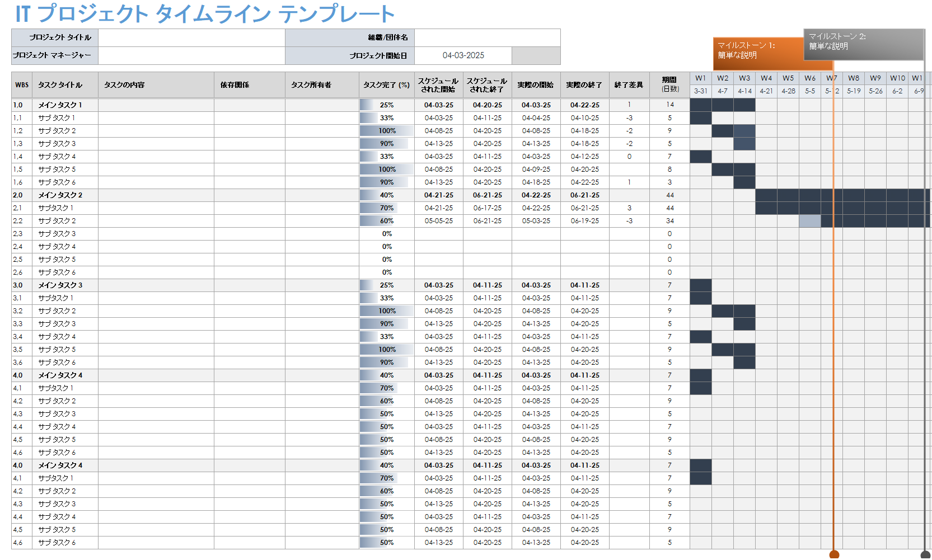This screenshot has width=932, height=560.
Task: Select the WBS cell 1.4
Action: pos(22,156)
